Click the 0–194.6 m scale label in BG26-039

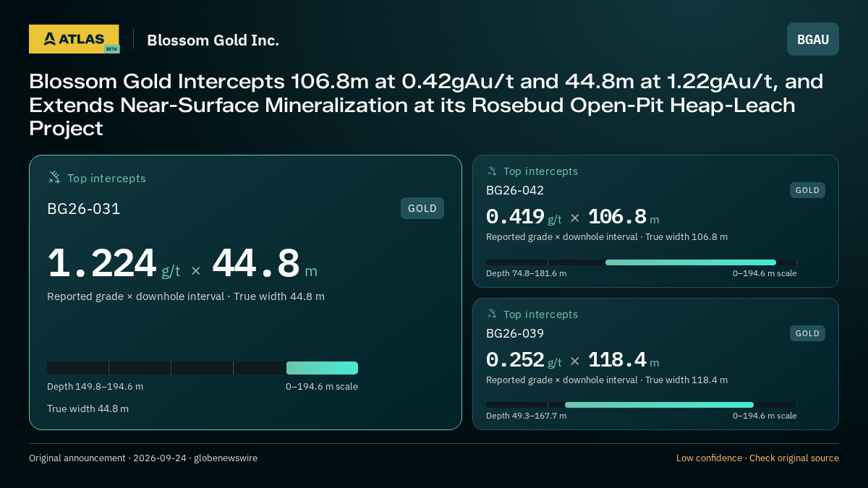coord(765,416)
